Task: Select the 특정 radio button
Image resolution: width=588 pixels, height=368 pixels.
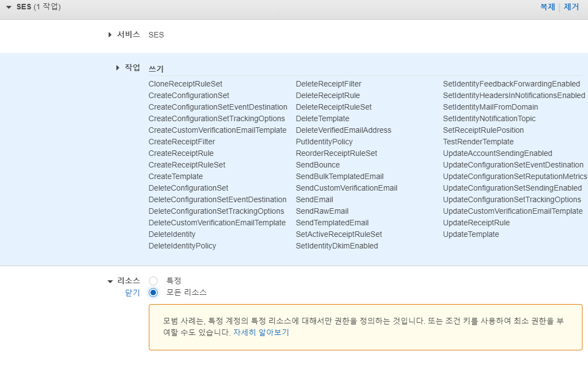Action: pyautogui.click(x=153, y=281)
